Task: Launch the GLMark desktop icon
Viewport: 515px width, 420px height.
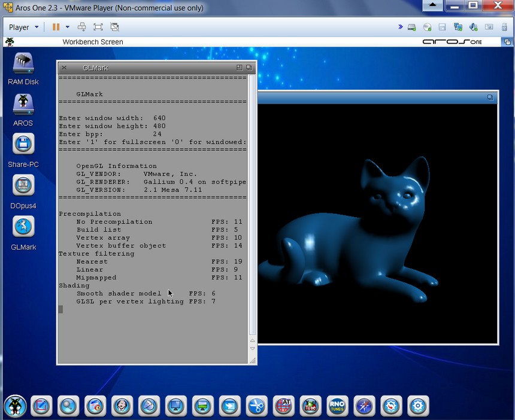Action: coord(23,227)
